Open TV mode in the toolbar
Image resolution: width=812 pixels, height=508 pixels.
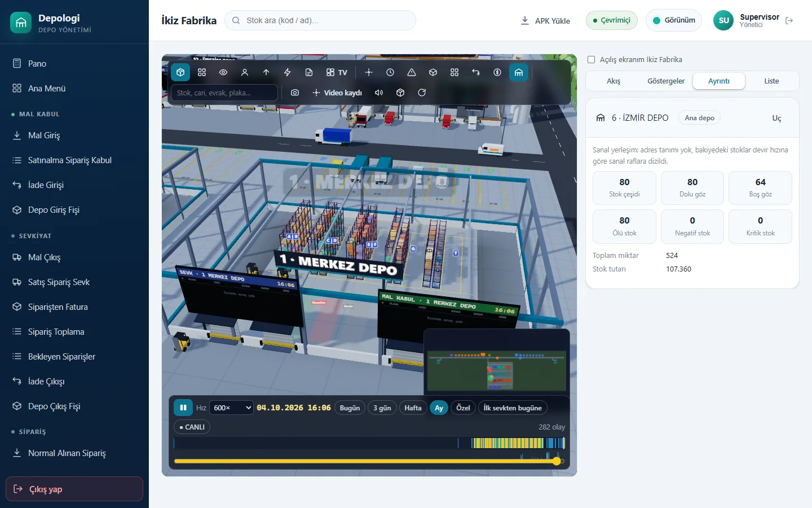(337, 72)
